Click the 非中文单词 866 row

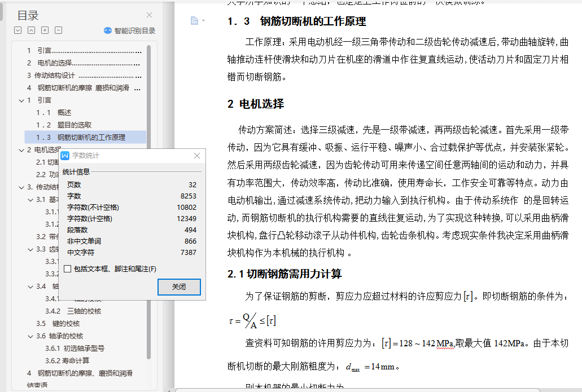pyautogui.click(x=132, y=241)
